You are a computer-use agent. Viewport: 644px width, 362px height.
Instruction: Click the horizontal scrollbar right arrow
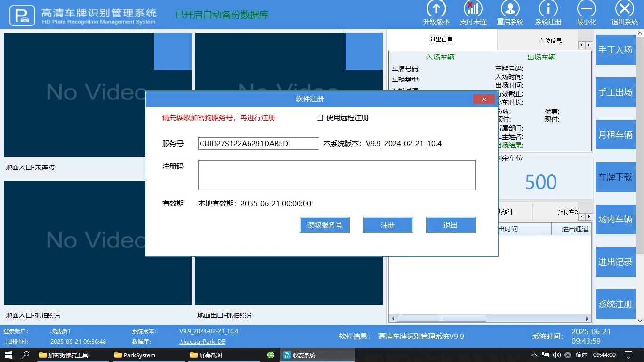[x=588, y=319]
